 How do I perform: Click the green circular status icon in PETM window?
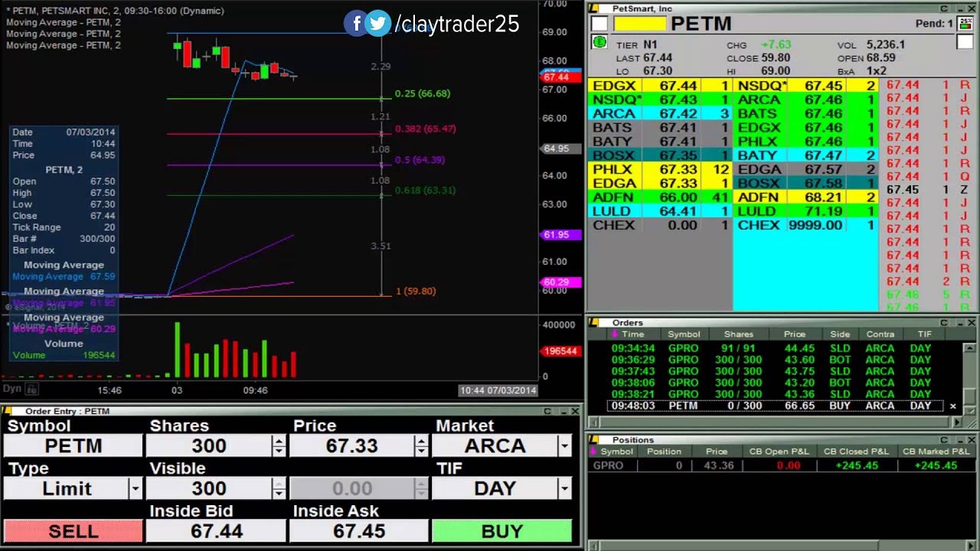point(599,43)
